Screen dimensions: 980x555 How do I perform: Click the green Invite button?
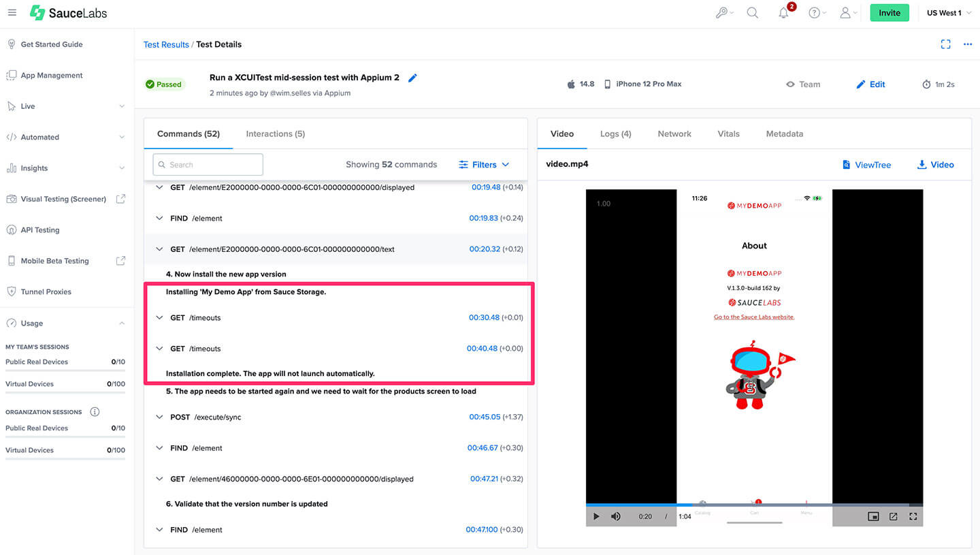coord(889,13)
